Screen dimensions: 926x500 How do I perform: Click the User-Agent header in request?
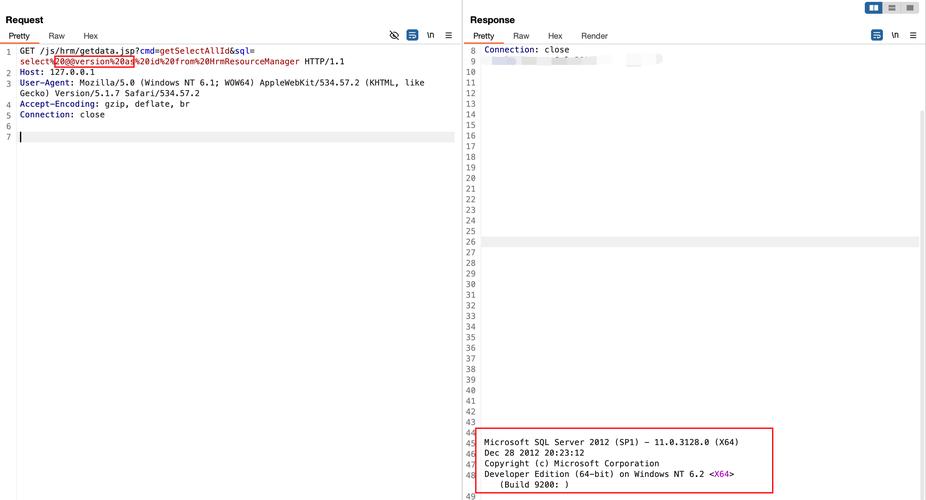222,88
